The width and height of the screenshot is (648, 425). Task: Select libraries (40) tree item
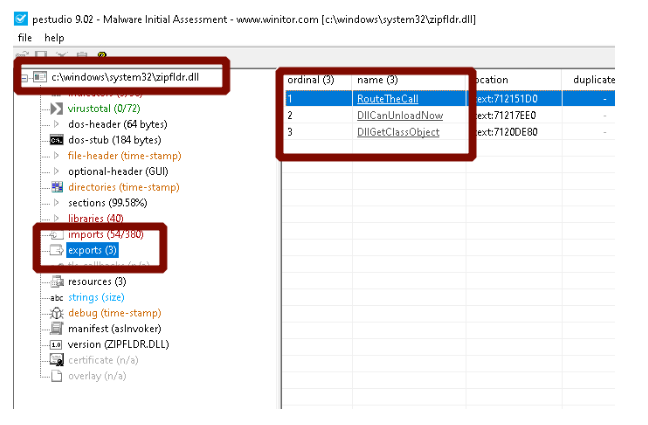(x=95, y=218)
